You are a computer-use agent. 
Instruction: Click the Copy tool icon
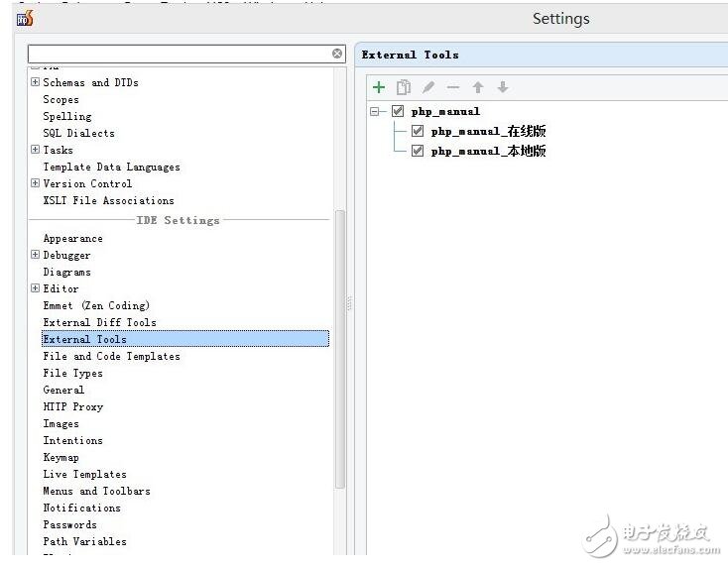[x=404, y=87]
